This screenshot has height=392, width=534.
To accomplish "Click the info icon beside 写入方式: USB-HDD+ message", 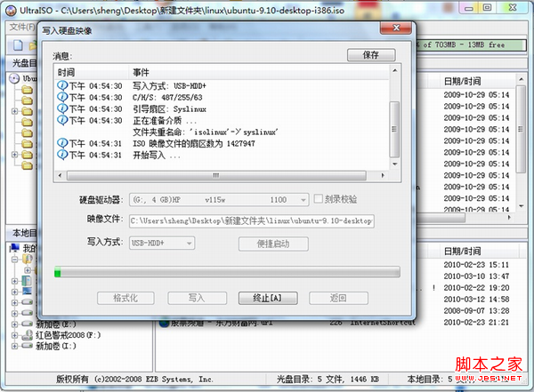I will coord(62,85).
